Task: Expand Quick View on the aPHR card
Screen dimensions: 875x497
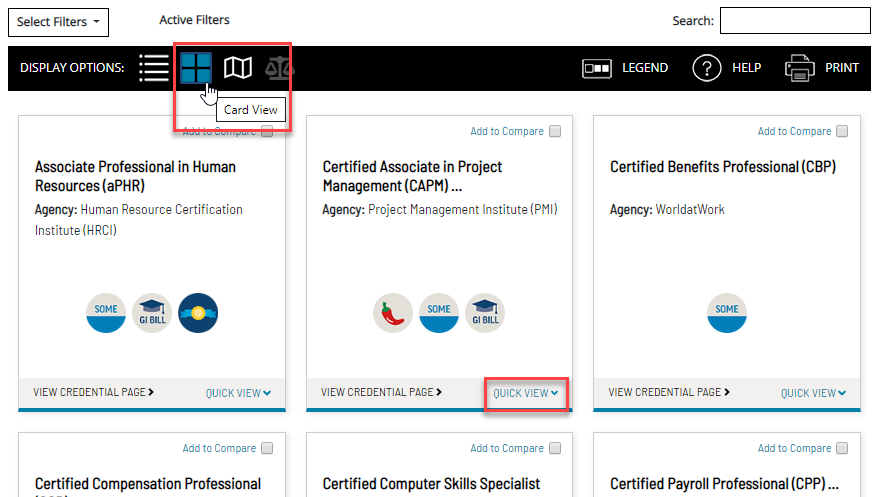Action: (239, 393)
